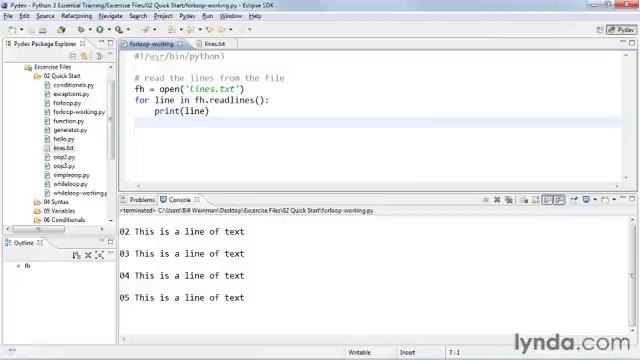Open Package Explorer view menu triangle

(x=110, y=54)
